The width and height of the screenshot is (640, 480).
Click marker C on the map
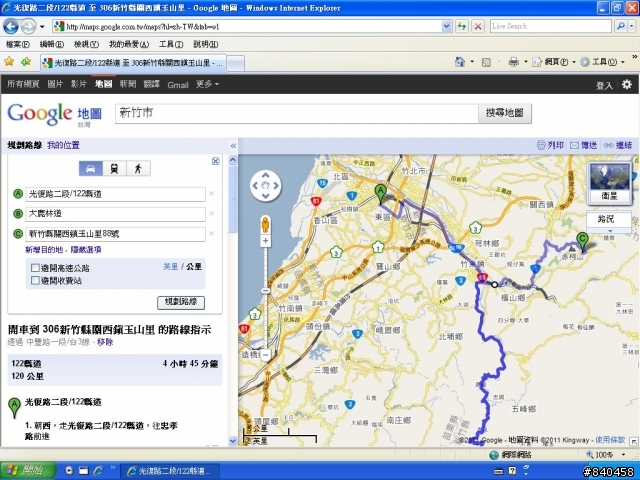click(582, 242)
